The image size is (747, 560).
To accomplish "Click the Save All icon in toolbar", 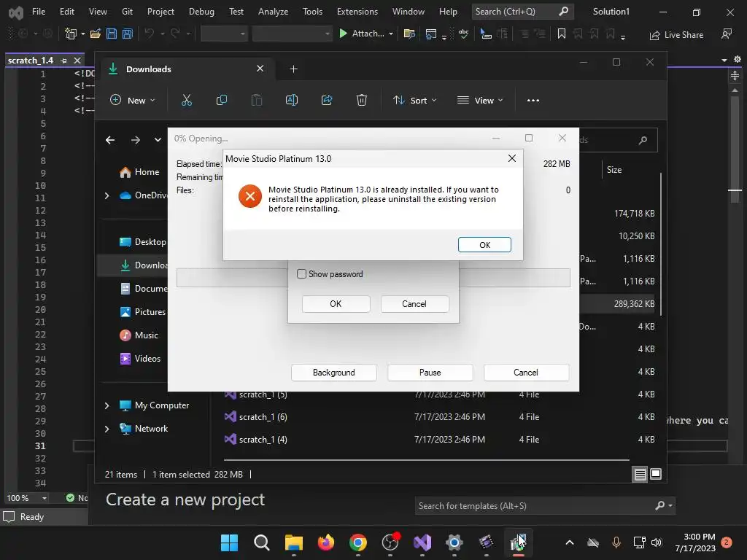I will [128, 34].
